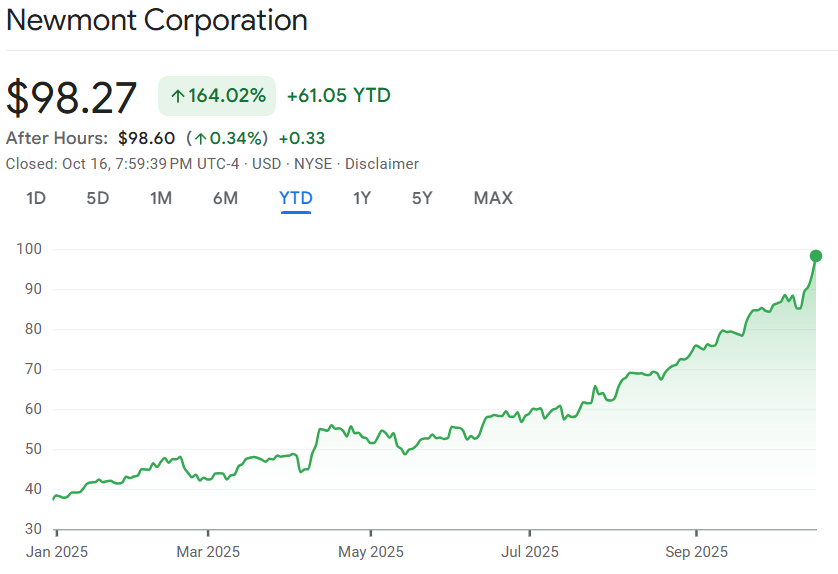Click the YTD range tab
Image resolution: width=838 pixels, height=574 pixels.
tap(296, 198)
